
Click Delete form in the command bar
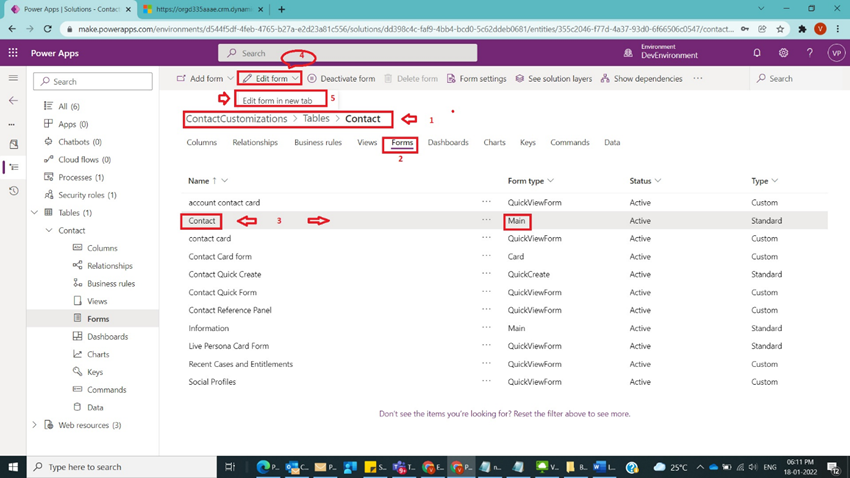coord(410,79)
